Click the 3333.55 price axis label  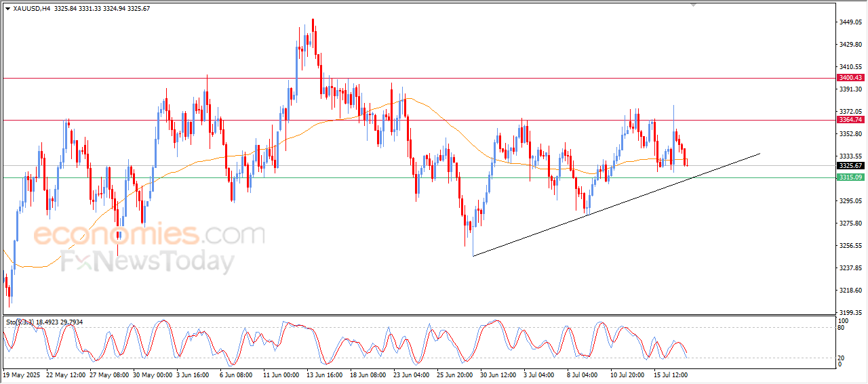[852, 156]
